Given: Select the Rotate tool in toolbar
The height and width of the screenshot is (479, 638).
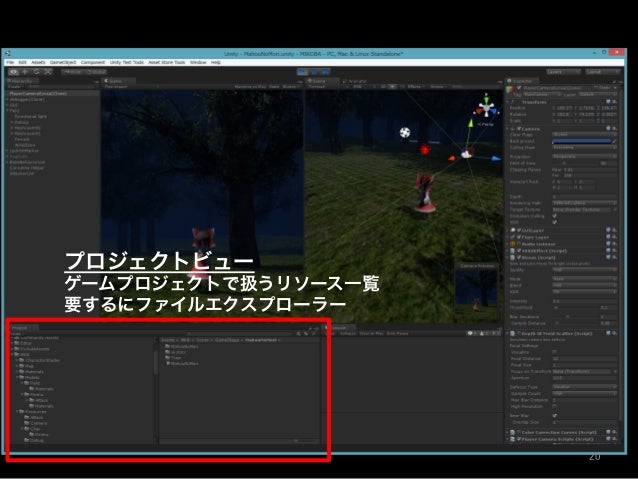Looking at the screenshot, I should [x=37, y=72].
